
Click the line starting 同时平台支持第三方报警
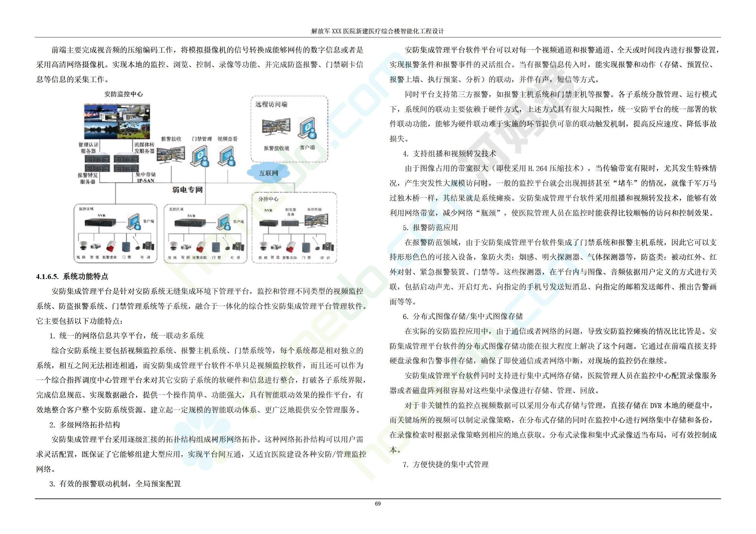click(x=561, y=94)
